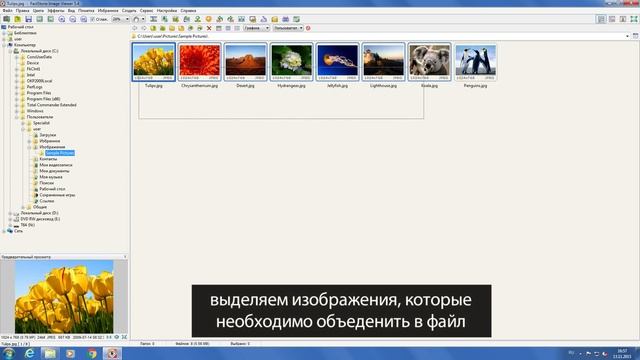Image resolution: width=640 pixels, height=360 pixels.
Task: Select the Lighthouse.jpg thumbnail
Action: (x=383, y=62)
